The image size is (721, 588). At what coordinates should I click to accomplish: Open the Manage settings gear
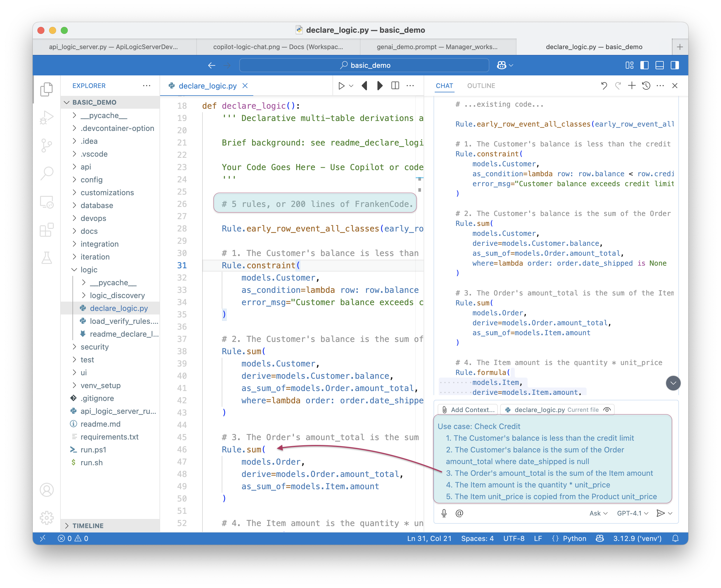(x=47, y=518)
